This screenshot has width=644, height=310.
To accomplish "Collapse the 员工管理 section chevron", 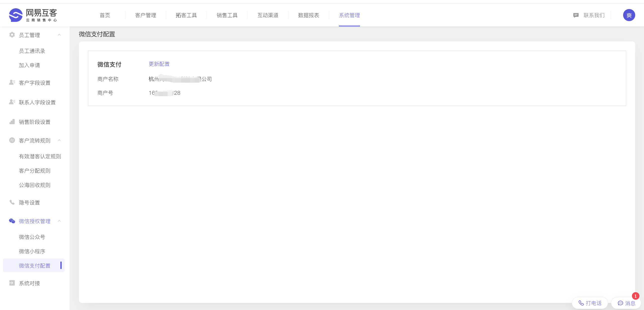I will coord(59,35).
